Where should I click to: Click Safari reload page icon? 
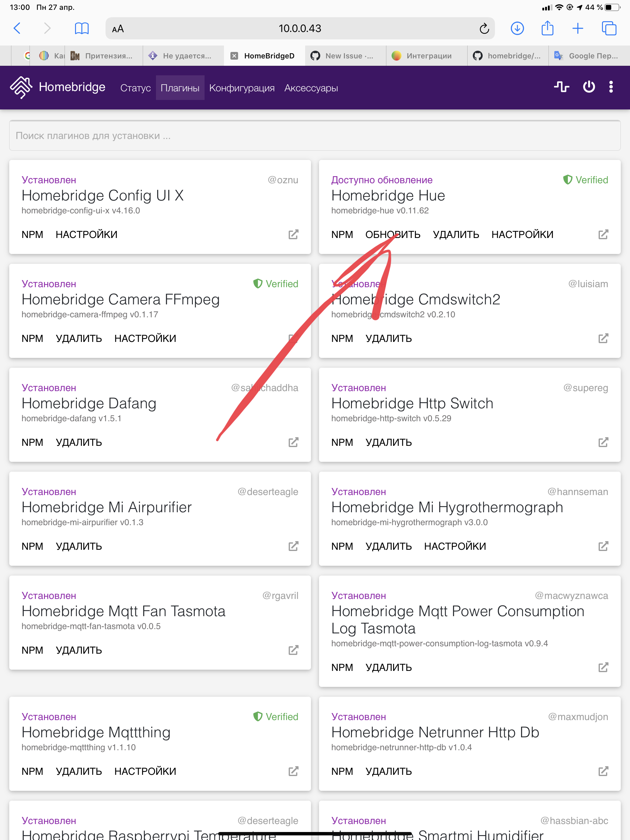point(484,29)
